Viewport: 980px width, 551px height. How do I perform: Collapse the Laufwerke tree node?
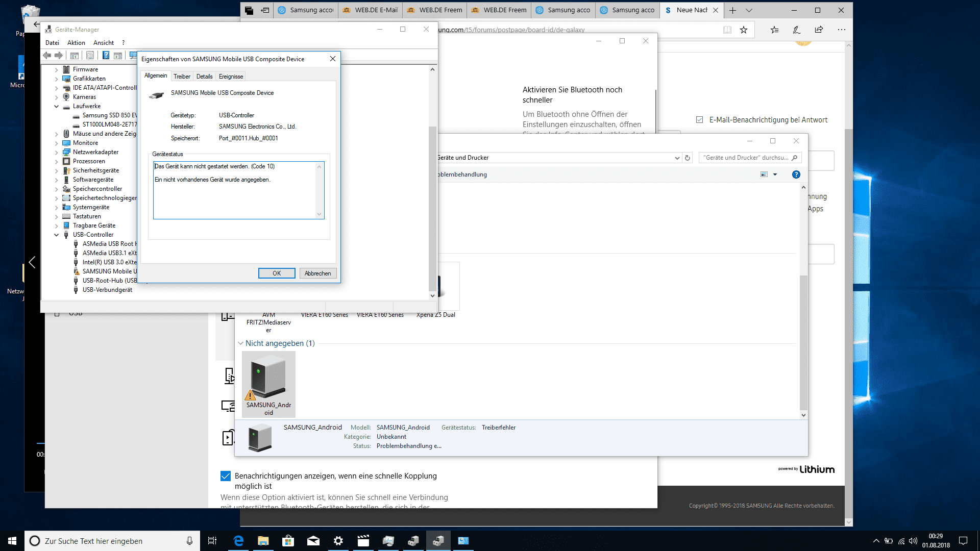tap(57, 107)
